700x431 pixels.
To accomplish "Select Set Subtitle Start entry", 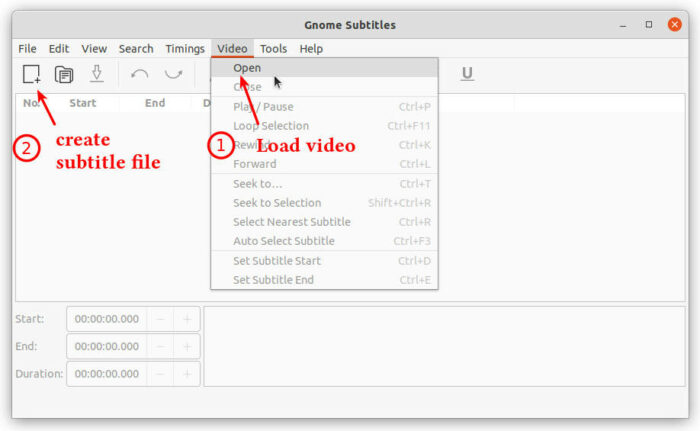I will pos(324,261).
